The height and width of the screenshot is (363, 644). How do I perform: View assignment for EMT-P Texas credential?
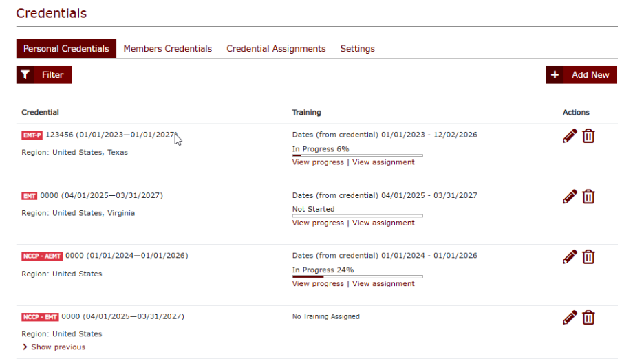tap(383, 162)
